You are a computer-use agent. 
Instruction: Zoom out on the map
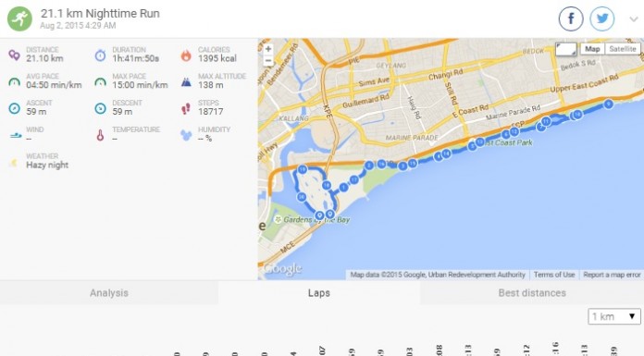click(x=268, y=60)
